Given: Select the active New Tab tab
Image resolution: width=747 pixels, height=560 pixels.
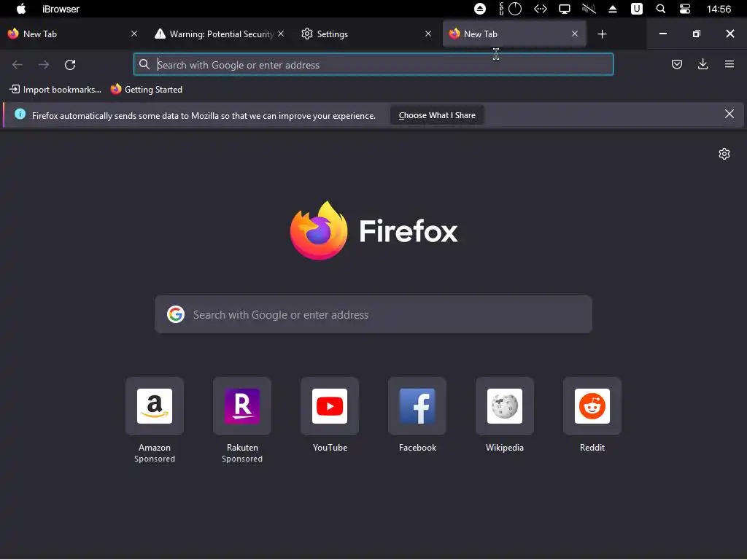Looking at the screenshot, I should point(514,34).
